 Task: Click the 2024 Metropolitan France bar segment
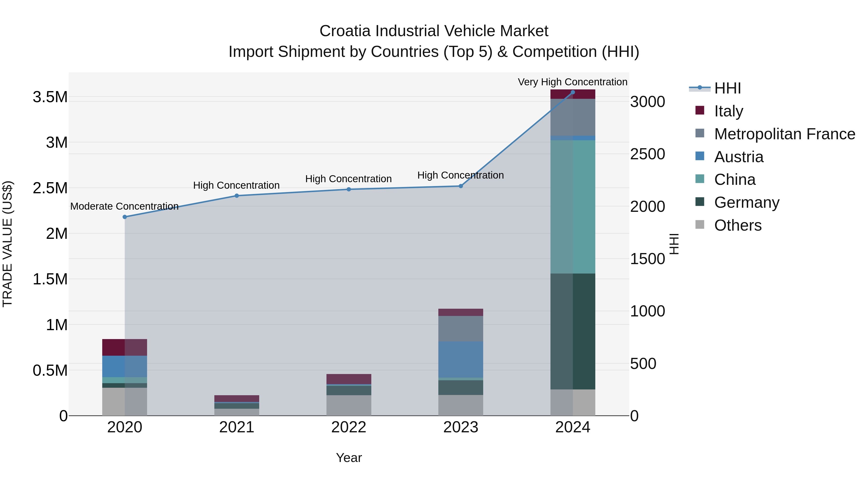click(x=573, y=117)
